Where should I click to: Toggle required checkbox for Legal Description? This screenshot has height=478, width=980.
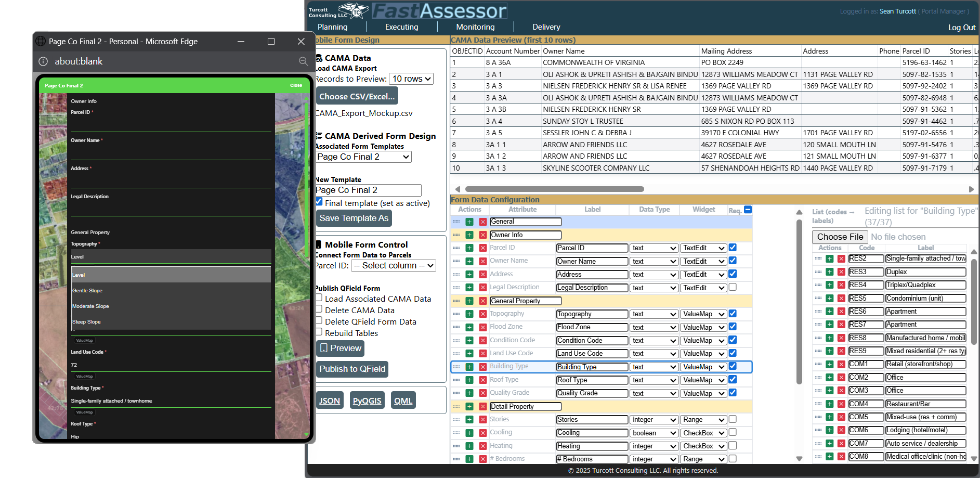tap(733, 287)
